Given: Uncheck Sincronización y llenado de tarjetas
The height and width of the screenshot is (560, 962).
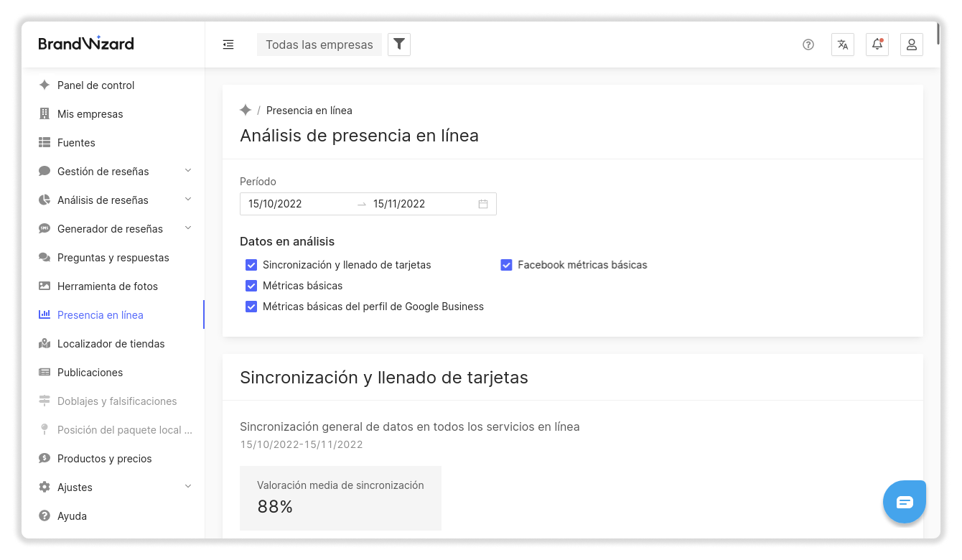Looking at the screenshot, I should click(251, 265).
